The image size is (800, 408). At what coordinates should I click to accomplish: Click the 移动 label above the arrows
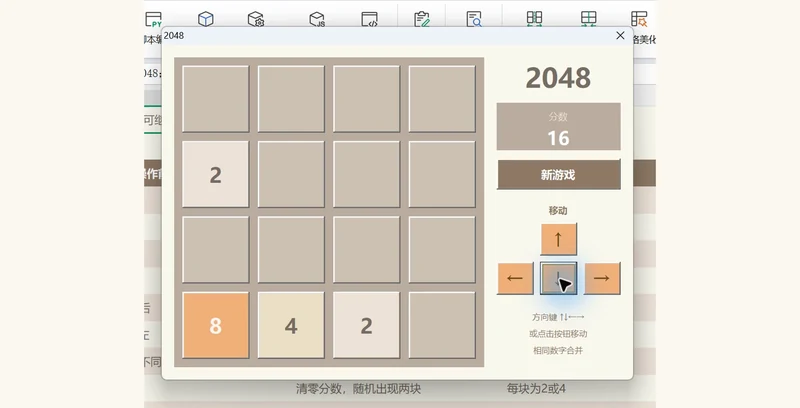(x=558, y=210)
